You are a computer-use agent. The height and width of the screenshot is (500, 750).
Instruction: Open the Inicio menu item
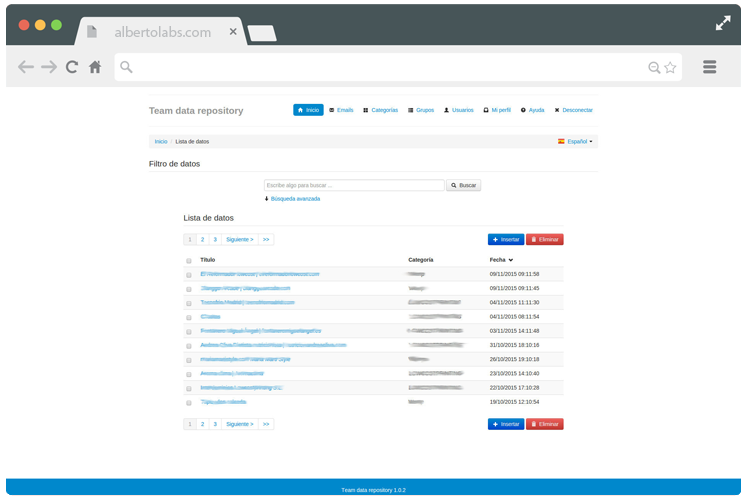coord(308,110)
